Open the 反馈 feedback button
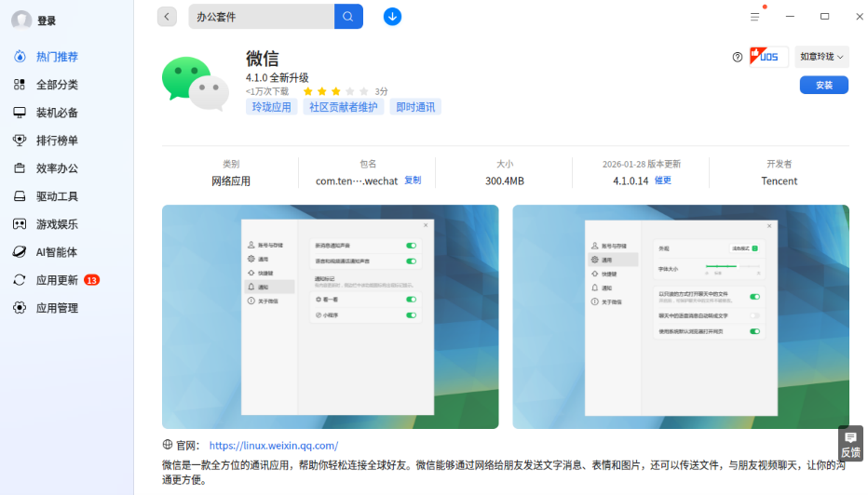 click(850, 444)
